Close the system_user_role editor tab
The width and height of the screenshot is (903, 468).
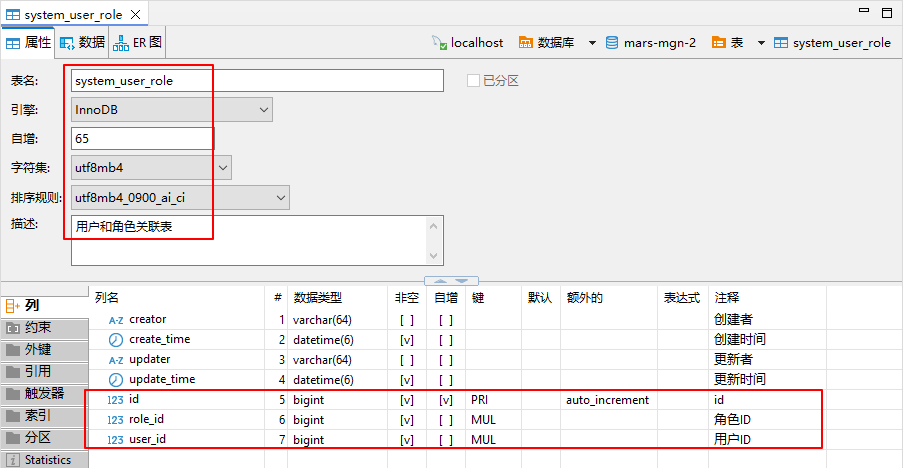pyautogui.click(x=136, y=14)
